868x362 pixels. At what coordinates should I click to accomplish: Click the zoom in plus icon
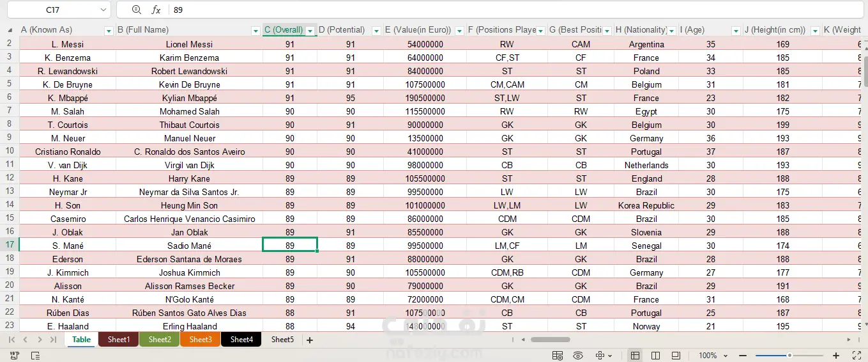(836, 356)
